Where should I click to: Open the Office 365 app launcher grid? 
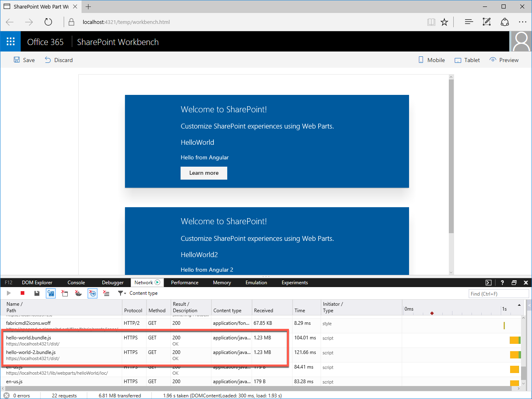[11, 42]
